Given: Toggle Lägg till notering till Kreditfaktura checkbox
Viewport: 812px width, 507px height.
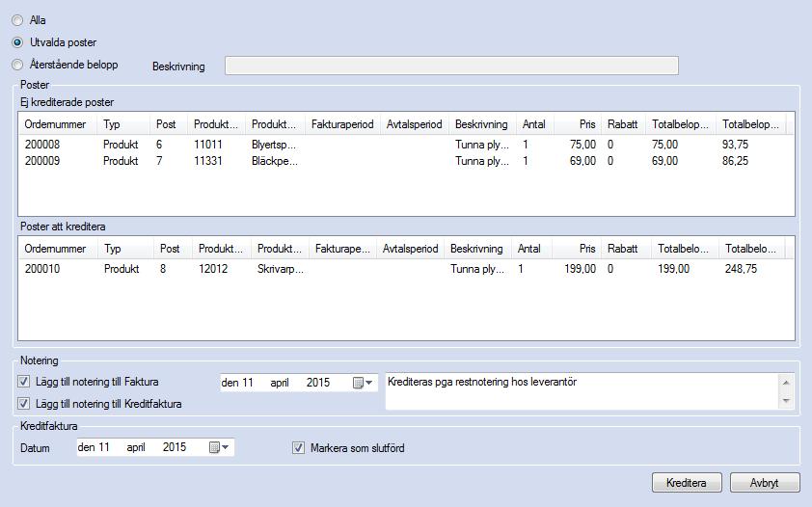Looking at the screenshot, I should (24, 404).
